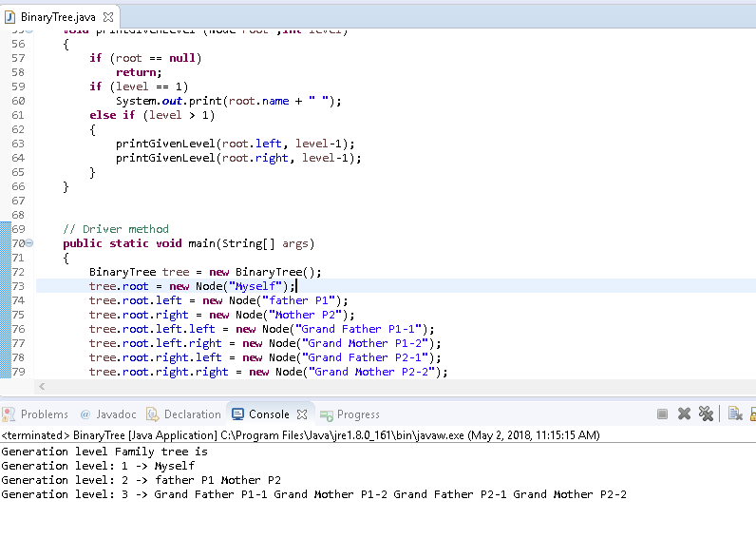The height and width of the screenshot is (558, 756).
Task: Click console line "Generation level: 1 -> Myself"
Action: [x=98, y=466]
